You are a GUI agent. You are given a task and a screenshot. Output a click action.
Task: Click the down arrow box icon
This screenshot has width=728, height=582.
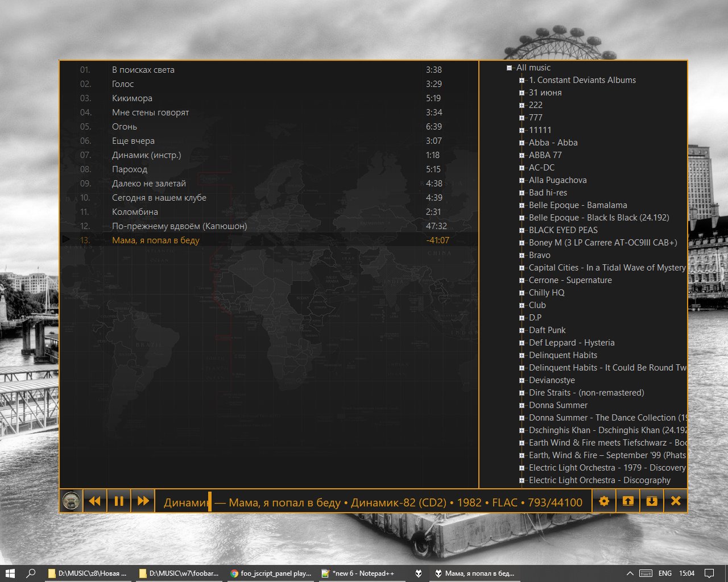652,501
